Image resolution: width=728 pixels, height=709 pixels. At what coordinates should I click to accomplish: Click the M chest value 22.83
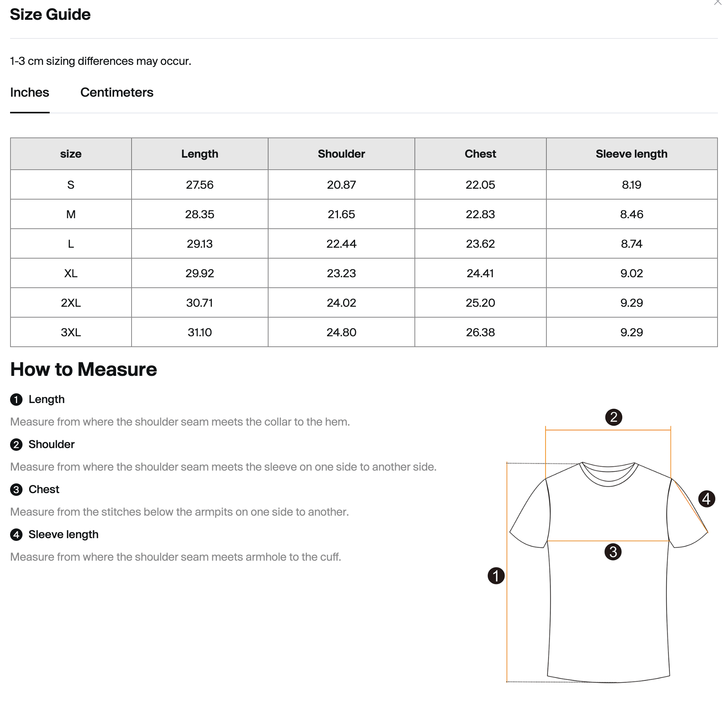click(480, 214)
